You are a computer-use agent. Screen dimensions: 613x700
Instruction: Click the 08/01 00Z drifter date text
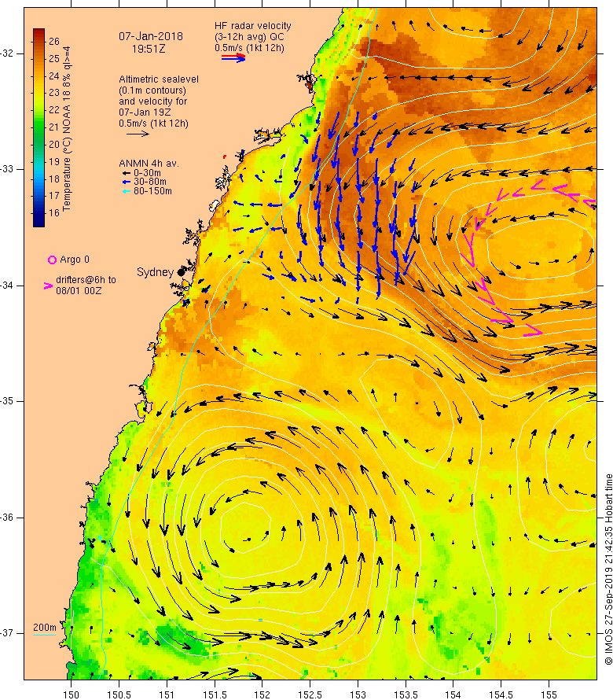coord(79,291)
